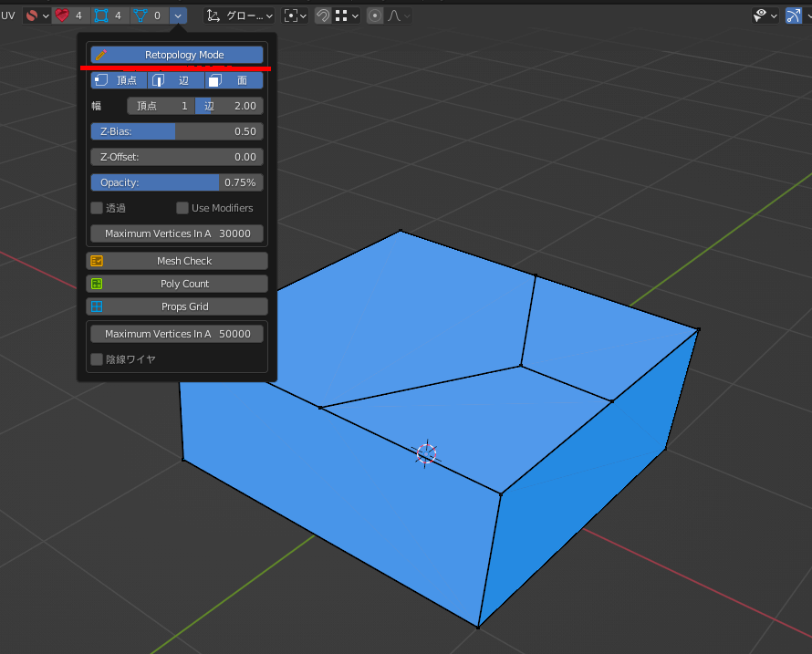This screenshot has width=812, height=654.
Task: Adjust the Z-Bias slider
Action: (177, 131)
